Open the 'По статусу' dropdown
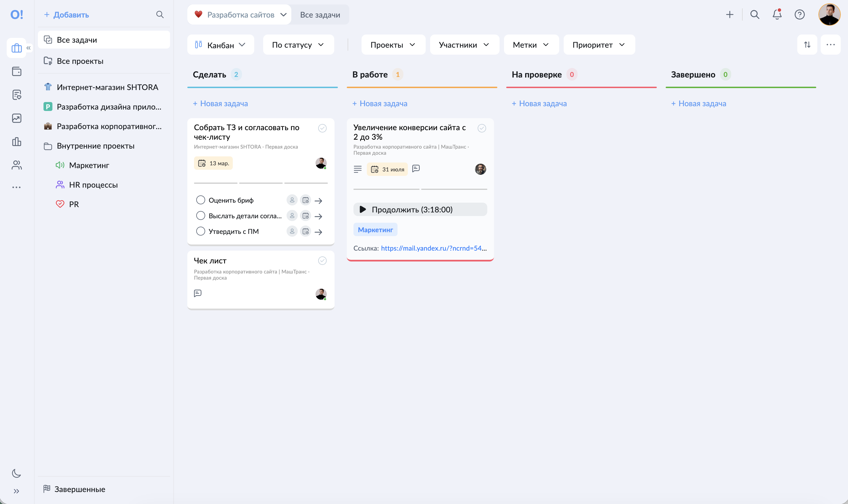This screenshot has width=848, height=504. pyautogui.click(x=298, y=45)
